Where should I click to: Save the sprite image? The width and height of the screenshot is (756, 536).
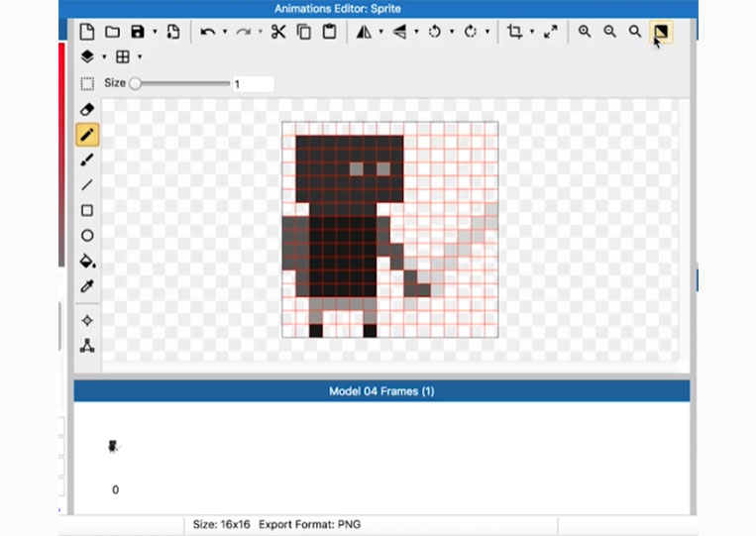point(138,32)
